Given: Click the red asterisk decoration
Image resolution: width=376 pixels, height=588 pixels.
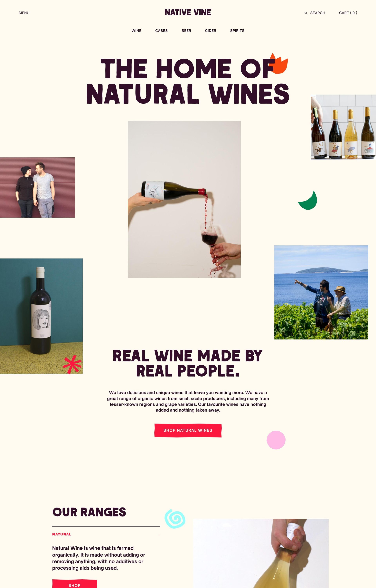Looking at the screenshot, I should [x=72, y=365].
